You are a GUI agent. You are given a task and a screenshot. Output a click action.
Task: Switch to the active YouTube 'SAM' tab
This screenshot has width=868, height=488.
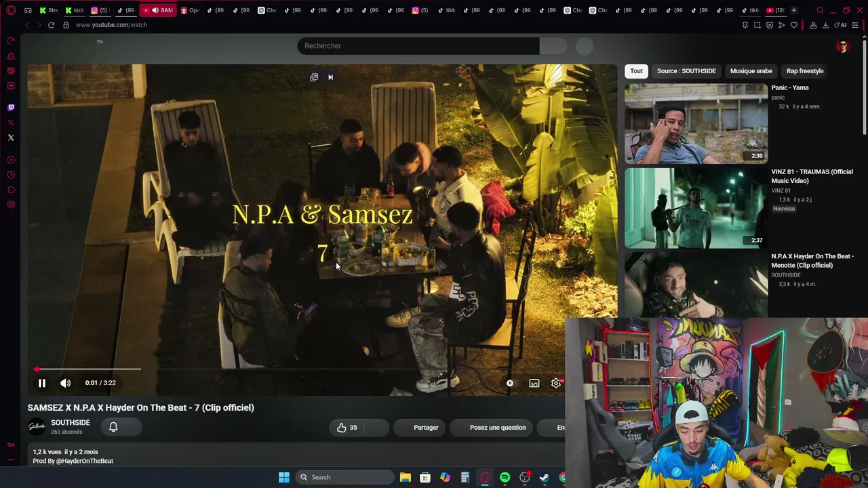point(159,10)
